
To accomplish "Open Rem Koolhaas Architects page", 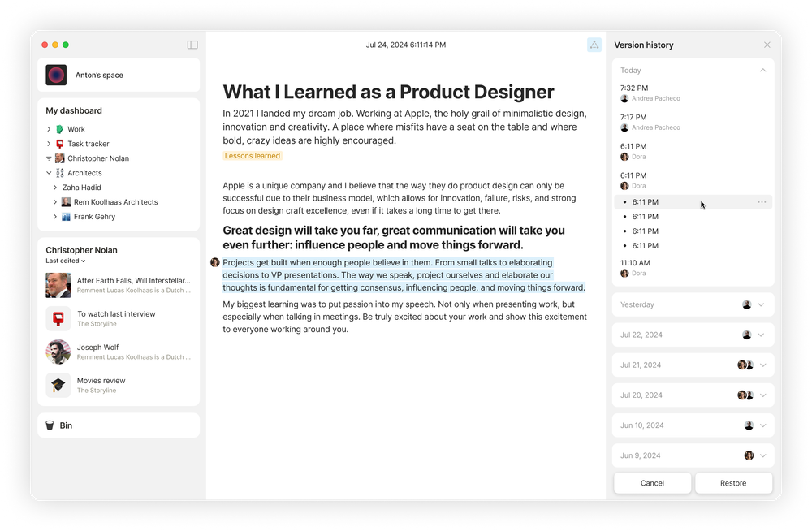I will tap(115, 202).
